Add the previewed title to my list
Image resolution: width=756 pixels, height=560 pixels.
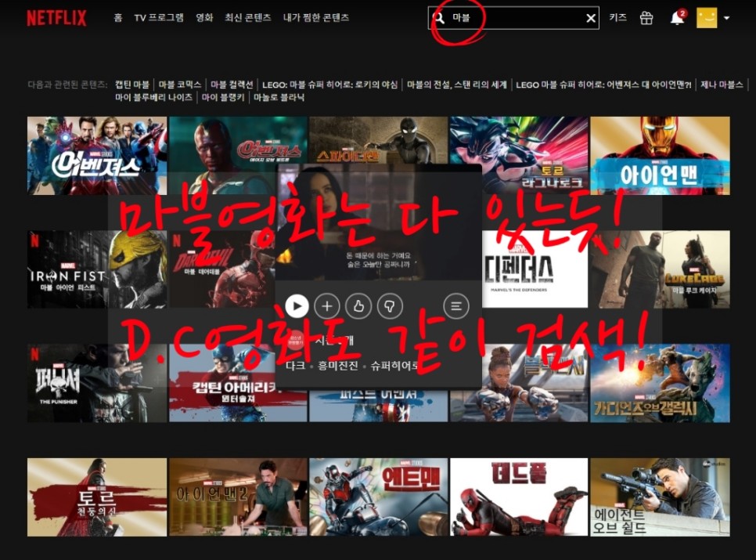327,305
